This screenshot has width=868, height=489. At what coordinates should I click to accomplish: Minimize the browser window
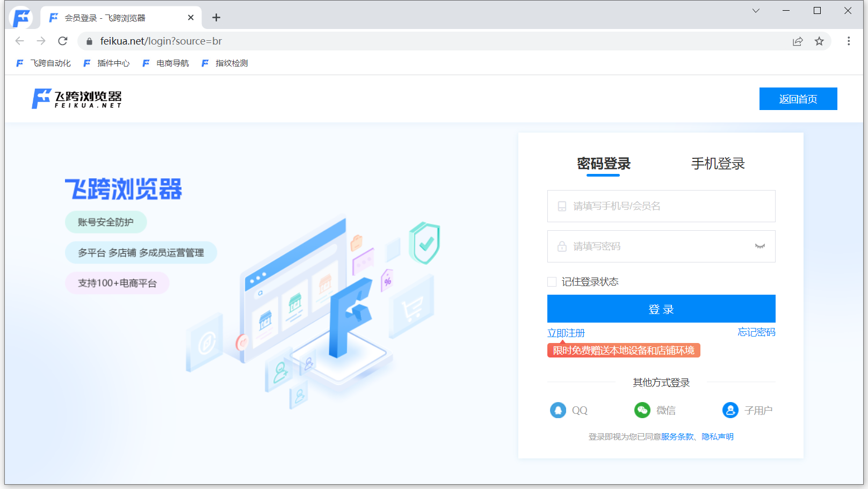(786, 11)
